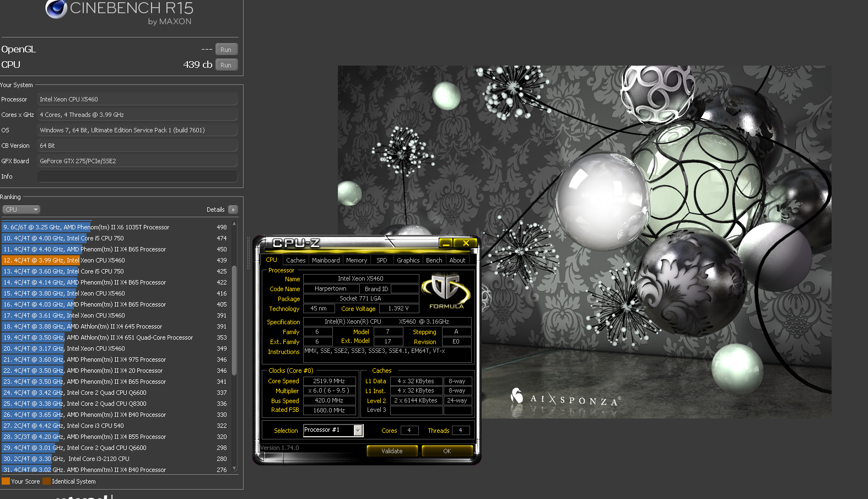Click the ranking list scrollbar thumb
Image resolution: width=868 pixels, height=499 pixels.
click(234, 320)
